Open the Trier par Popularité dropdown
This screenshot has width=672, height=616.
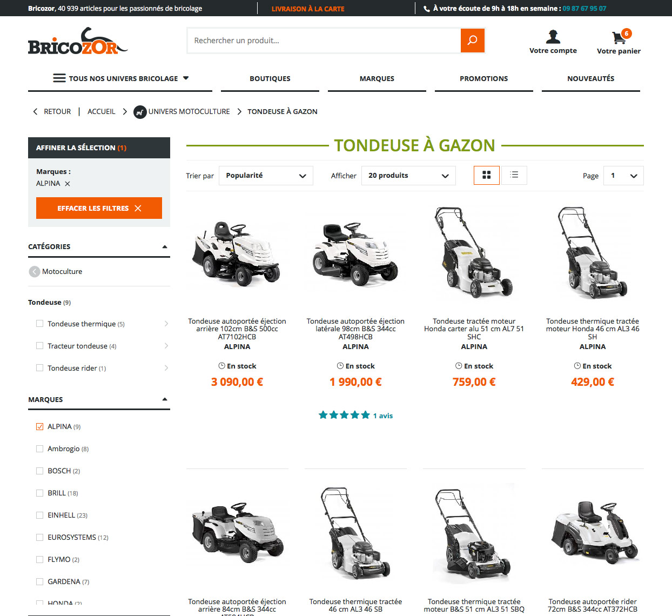click(x=266, y=176)
